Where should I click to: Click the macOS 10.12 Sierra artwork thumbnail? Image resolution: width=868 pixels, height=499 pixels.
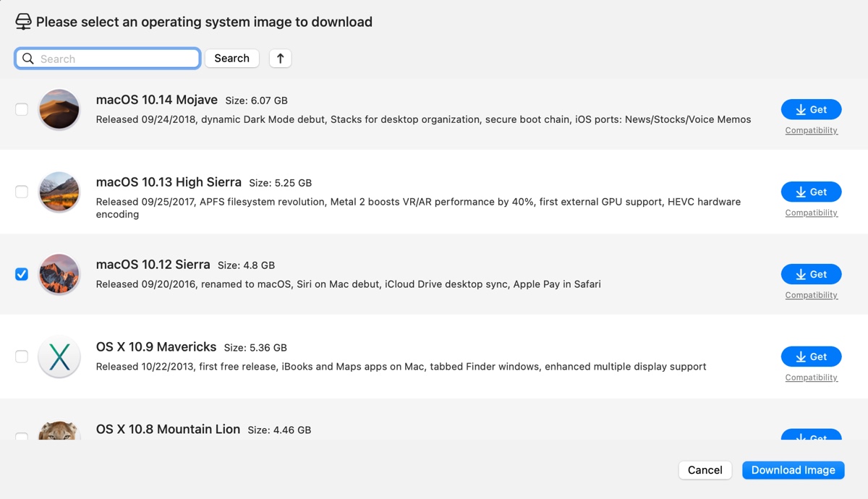(59, 274)
